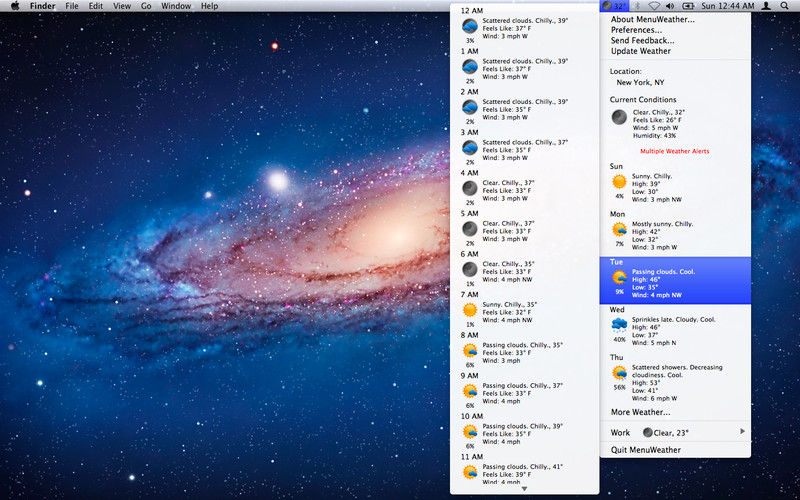Viewport: 800px width, 500px height.
Task: Open the Apple menu
Action: point(15,6)
